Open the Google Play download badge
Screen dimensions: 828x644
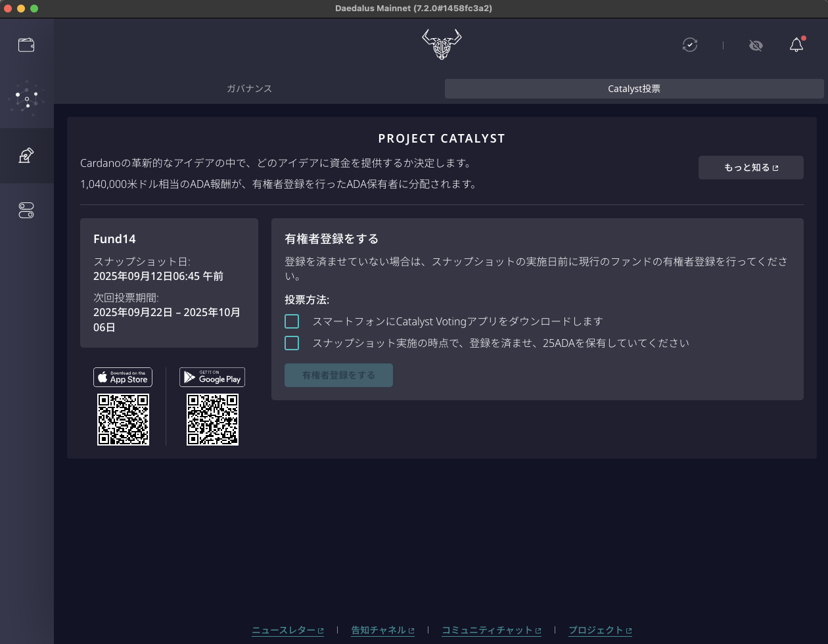[x=212, y=377]
